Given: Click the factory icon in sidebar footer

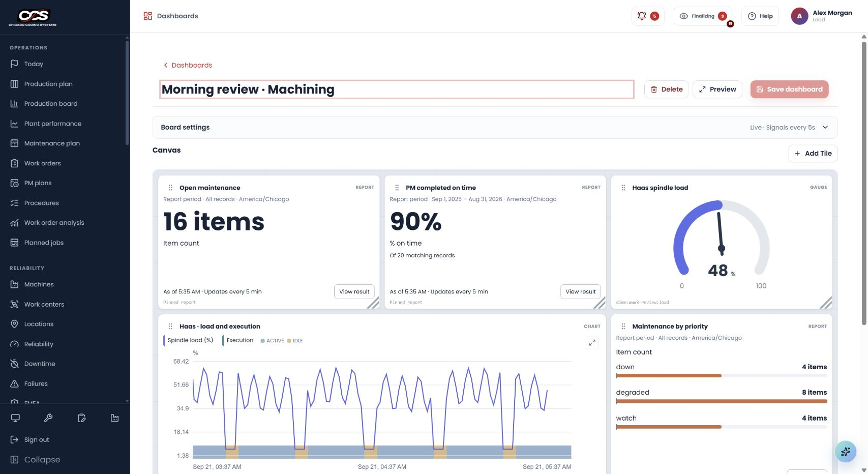Looking at the screenshot, I should (x=115, y=418).
